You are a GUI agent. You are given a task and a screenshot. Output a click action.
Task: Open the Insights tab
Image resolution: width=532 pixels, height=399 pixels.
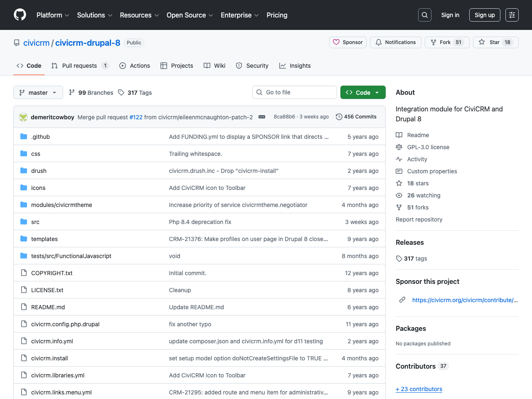tap(295, 66)
